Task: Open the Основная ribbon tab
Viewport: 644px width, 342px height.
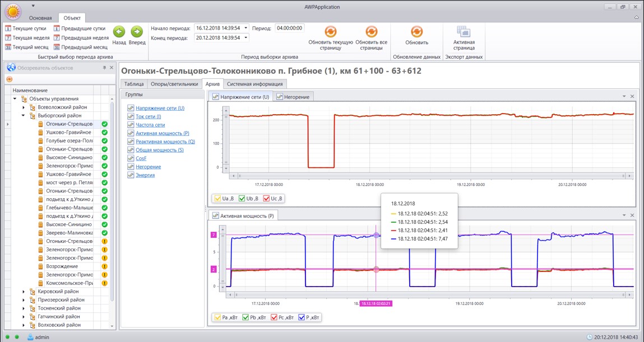Action: (40, 18)
